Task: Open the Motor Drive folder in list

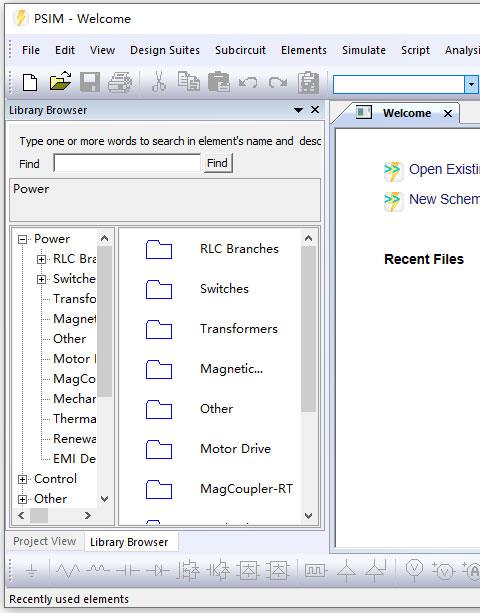Action: tap(208, 449)
